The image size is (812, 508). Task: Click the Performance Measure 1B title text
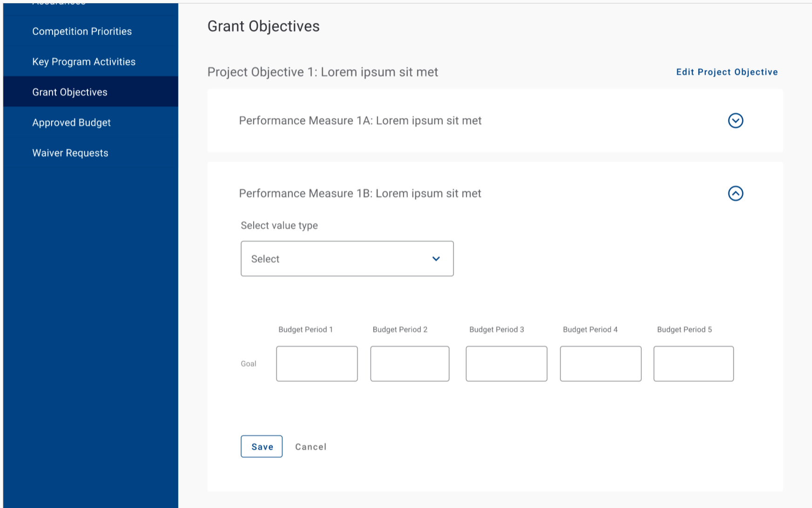(360, 193)
